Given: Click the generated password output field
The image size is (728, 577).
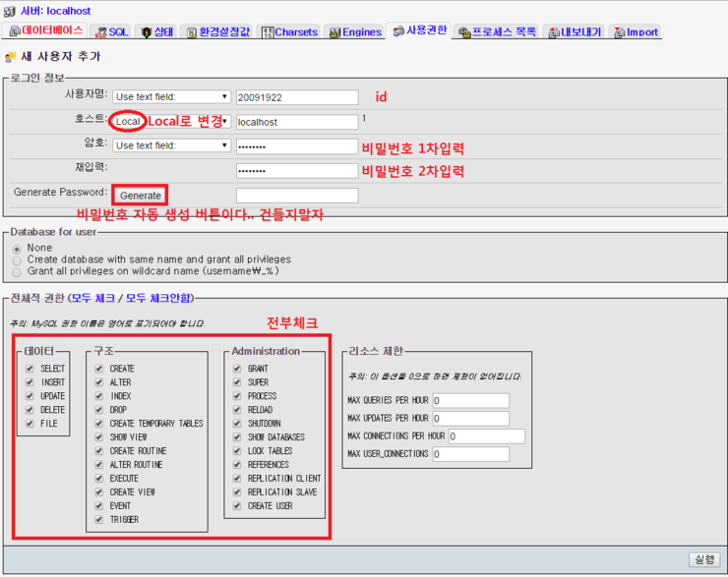Looking at the screenshot, I should pyautogui.click(x=297, y=196).
